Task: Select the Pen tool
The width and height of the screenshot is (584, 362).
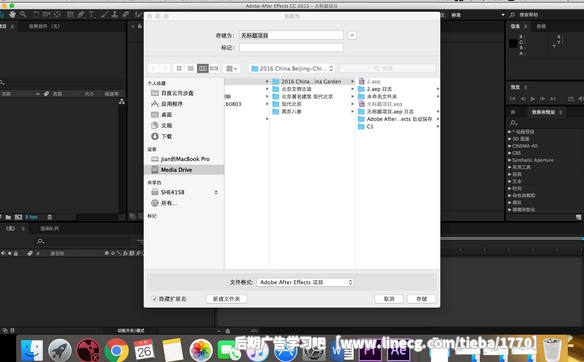Action: [81, 15]
